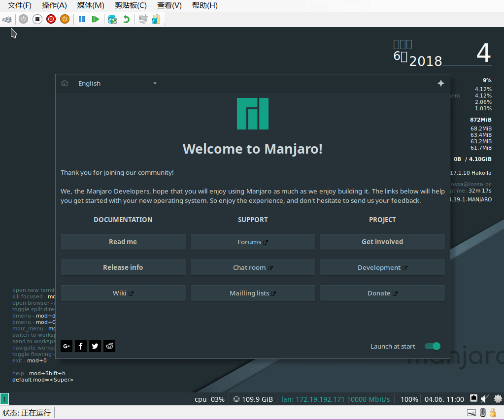The height and width of the screenshot is (420, 504).
Task: Click the rightmost VM toolbar icon
Action: [x=156, y=19]
